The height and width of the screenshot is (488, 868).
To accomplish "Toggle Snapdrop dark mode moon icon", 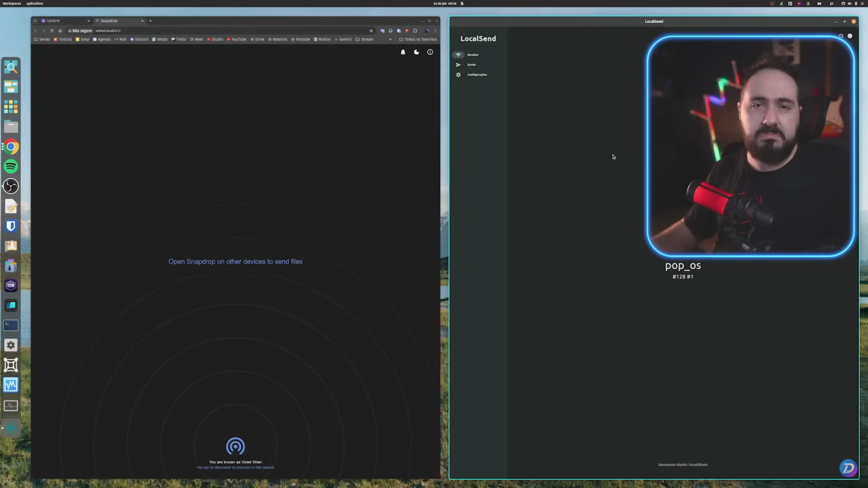I will click(416, 52).
